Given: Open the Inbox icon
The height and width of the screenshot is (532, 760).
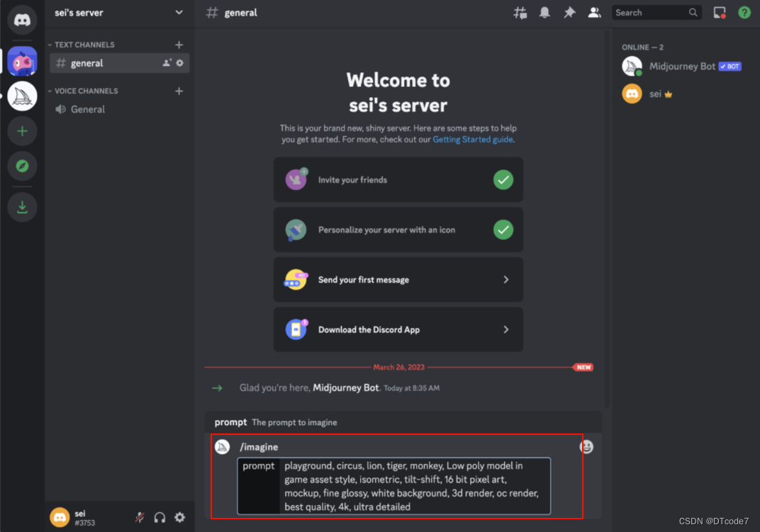Looking at the screenshot, I should [720, 13].
